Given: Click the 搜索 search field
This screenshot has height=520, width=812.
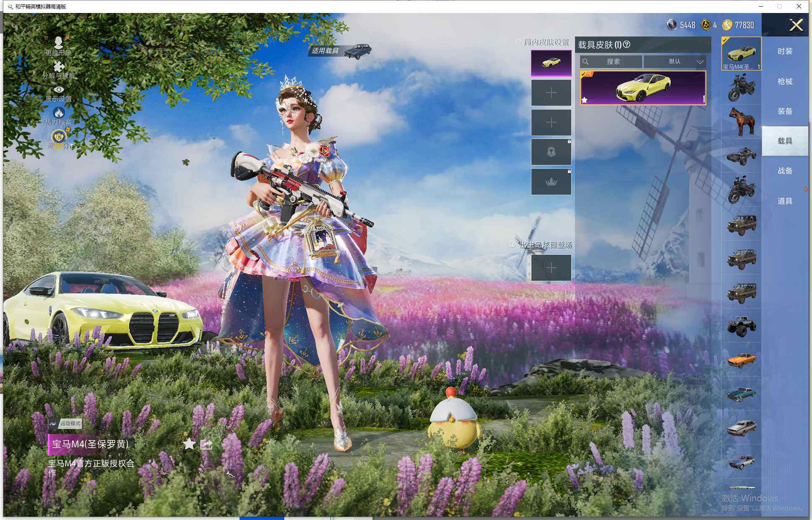Looking at the screenshot, I should click(611, 62).
